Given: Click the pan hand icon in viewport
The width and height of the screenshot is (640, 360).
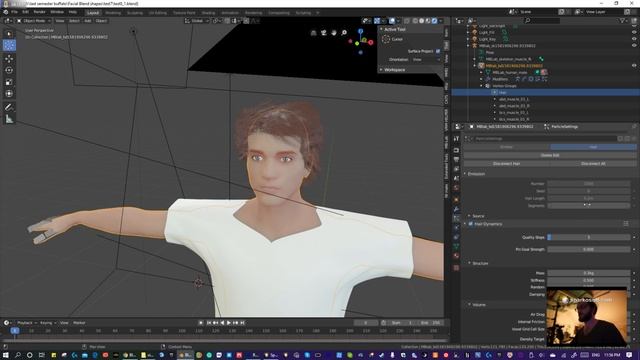Looking at the screenshot, I should tap(334, 33).
